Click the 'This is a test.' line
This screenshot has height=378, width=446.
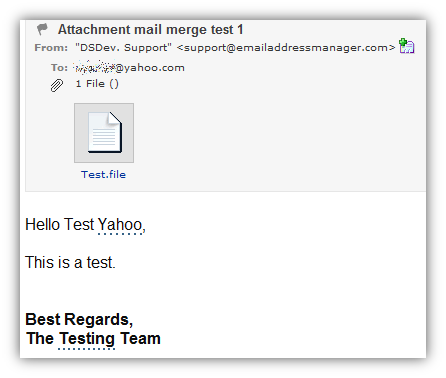70,262
